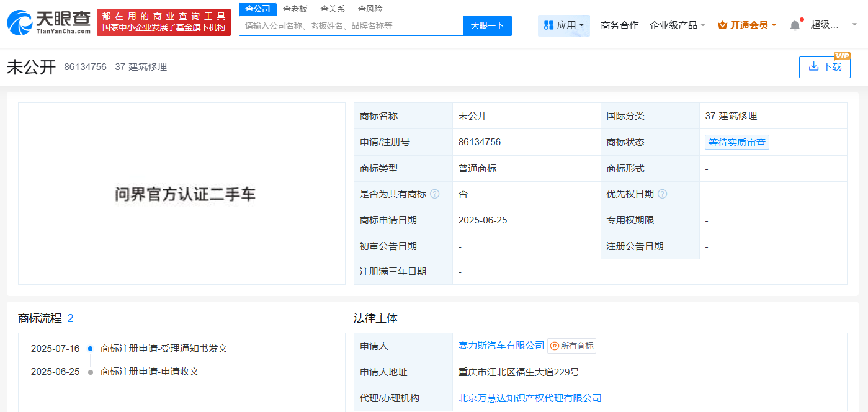Screen dimensions: 868x412
Task: Click the 37-建筑修理 classification cell
Action: click(731, 116)
